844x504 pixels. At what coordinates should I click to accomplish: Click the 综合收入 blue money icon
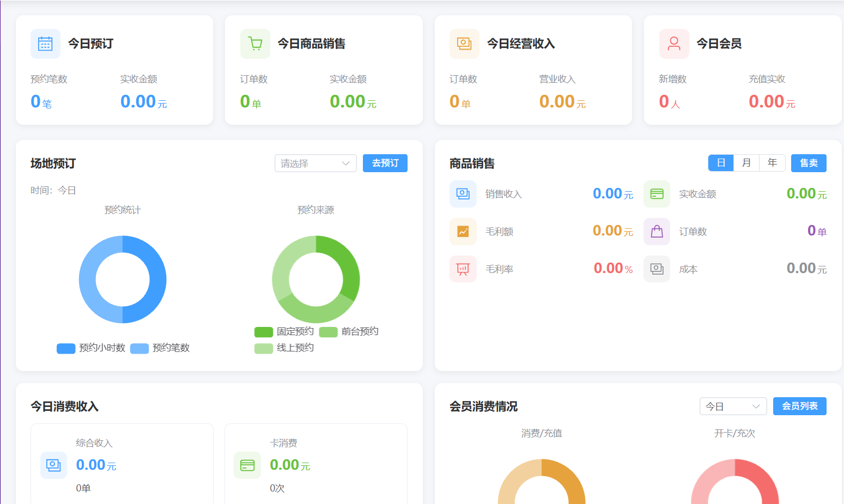[53, 465]
